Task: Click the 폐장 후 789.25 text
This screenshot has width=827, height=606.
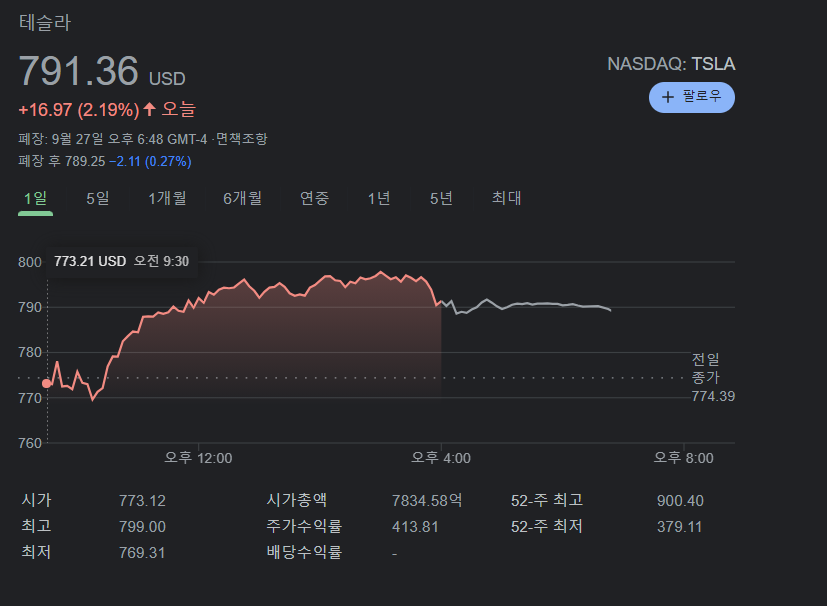Action: (x=62, y=161)
